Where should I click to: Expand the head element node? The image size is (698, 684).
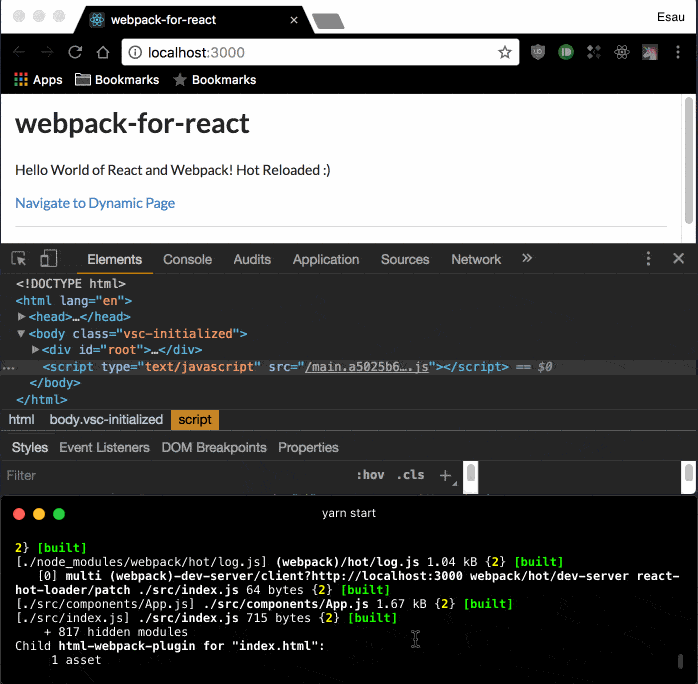pyautogui.click(x=22, y=317)
